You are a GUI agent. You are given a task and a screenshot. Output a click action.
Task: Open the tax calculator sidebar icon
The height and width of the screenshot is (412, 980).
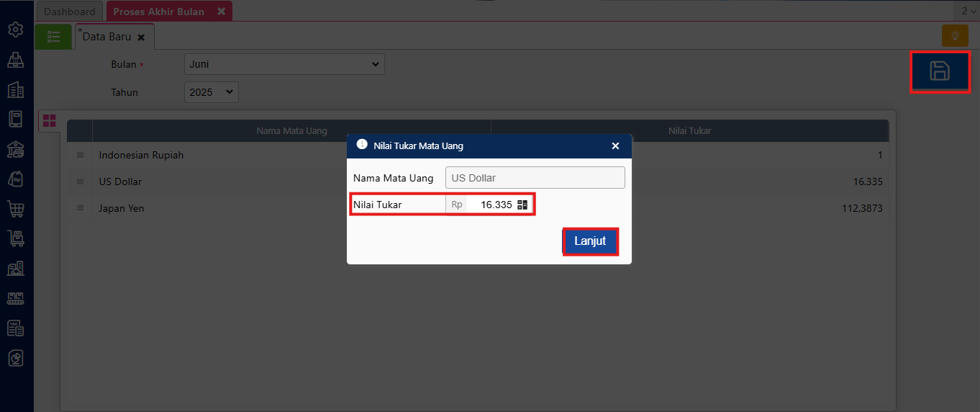click(x=15, y=328)
